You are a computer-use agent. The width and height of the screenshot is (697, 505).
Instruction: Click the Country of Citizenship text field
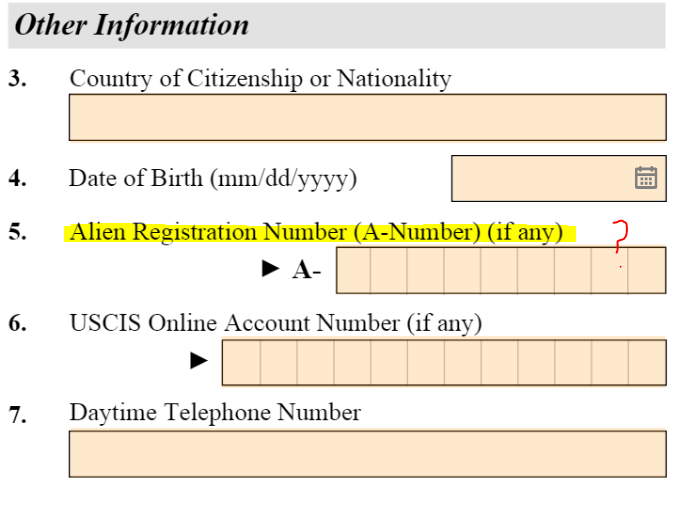(367, 117)
